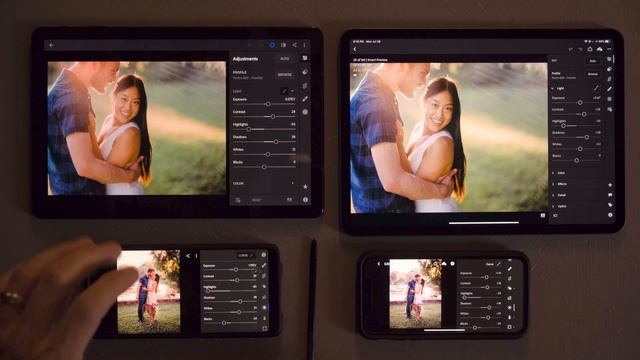This screenshot has width=640, height=360.
Task: Tap the Exposure slider handle on the iPad
Action: coord(580,103)
